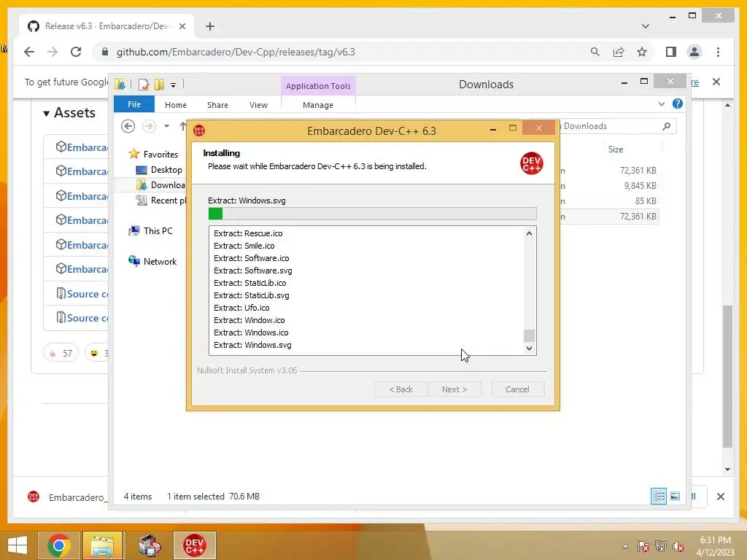The image size is (747, 560).
Task: Select Network in navigation pane
Action: click(x=160, y=262)
